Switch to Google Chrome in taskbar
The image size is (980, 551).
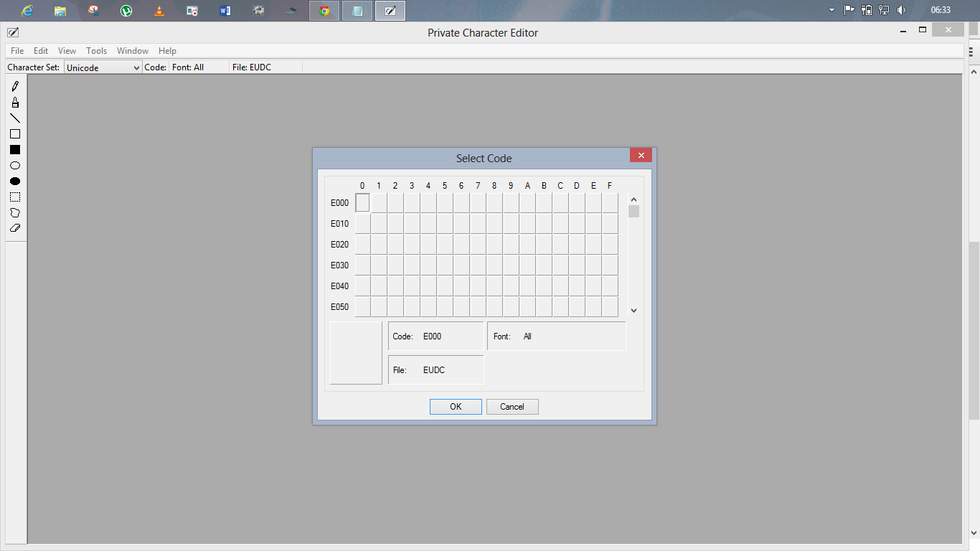tap(324, 11)
